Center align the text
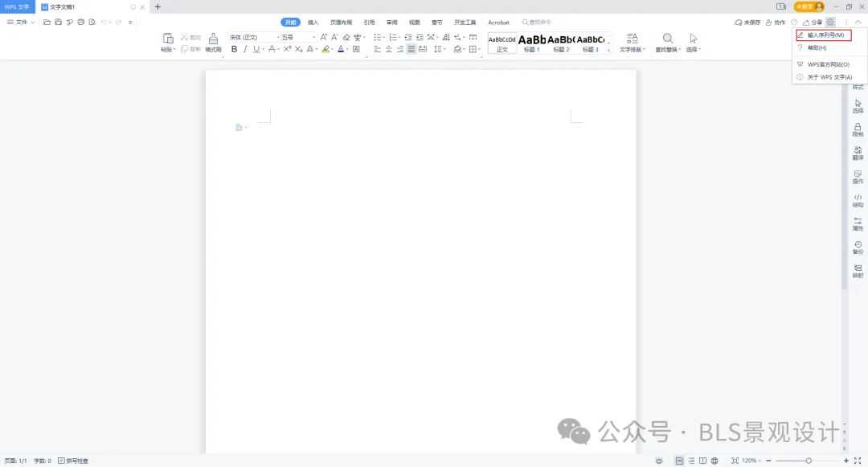 tap(389, 49)
